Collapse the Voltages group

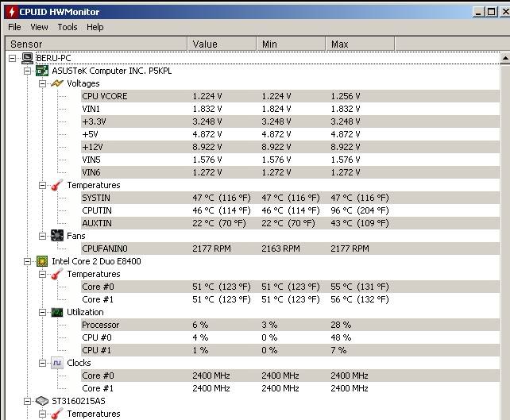pyautogui.click(x=42, y=83)
